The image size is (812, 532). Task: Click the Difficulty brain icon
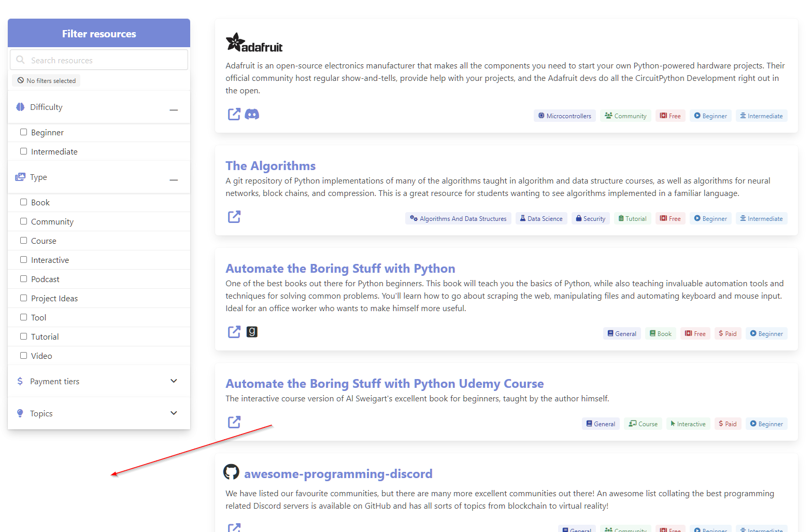coord(20,107)
